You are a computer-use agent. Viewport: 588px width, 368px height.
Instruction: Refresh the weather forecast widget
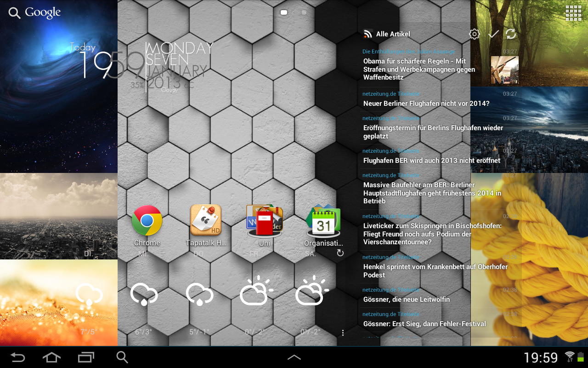coord(340,253)
